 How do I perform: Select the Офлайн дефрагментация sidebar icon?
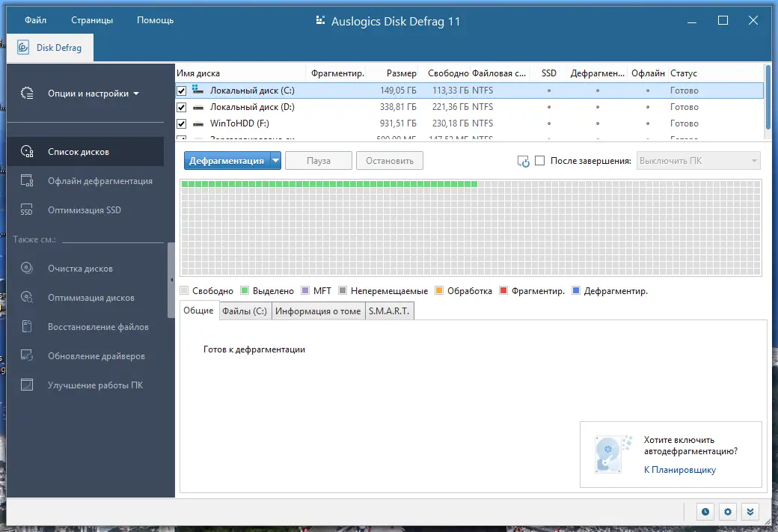pos(25,180)
